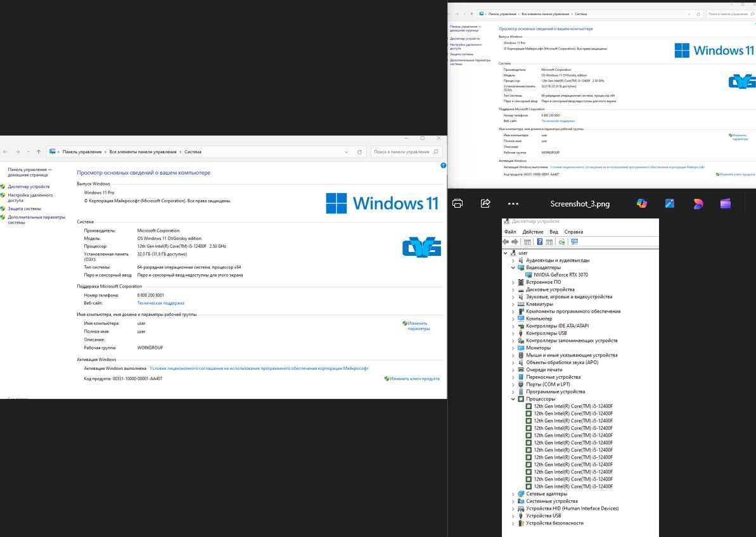756x537 pixels.
Task: Click the up arrow in large System window
Action: click(39, 152)
